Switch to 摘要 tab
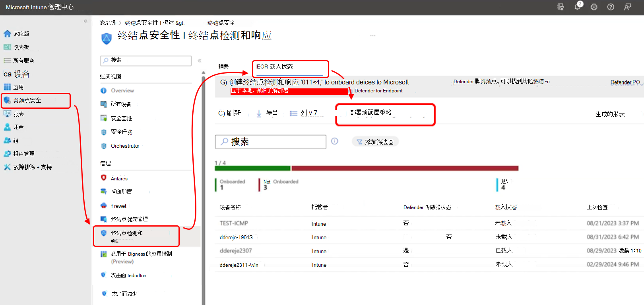644x305 pixels. tap(224, 66)
